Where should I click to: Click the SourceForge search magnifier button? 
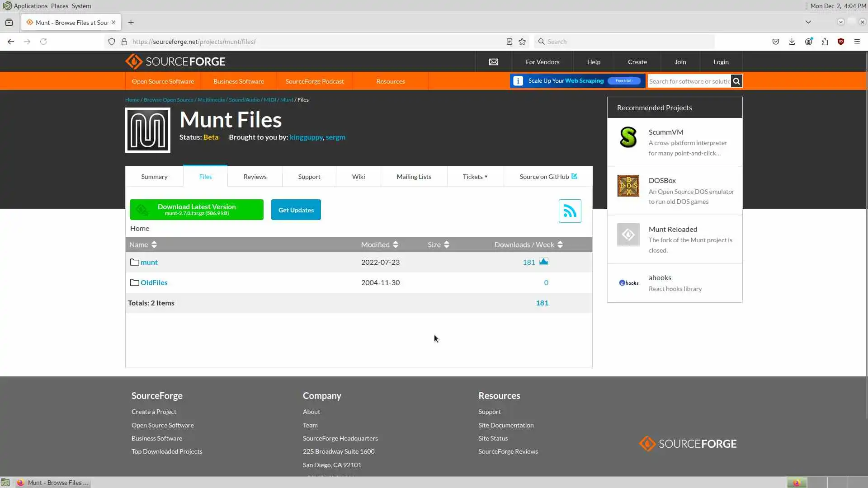tap(736, 81)
